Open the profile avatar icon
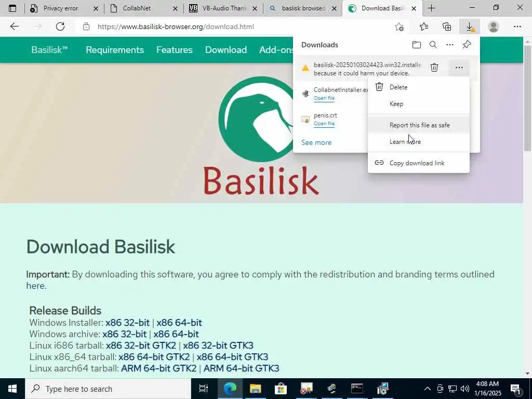The height and width of the screenshot is (399, 532). click(x=494, y=26)
